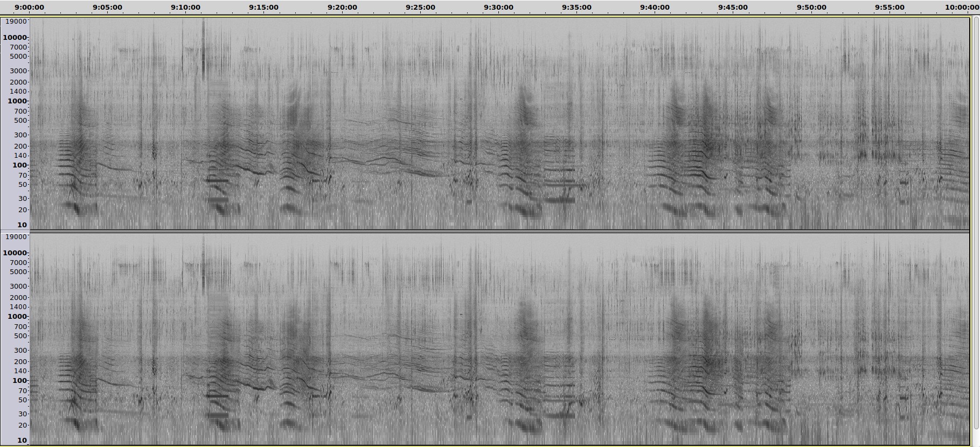
Task: Select 9:40:00 on the time ruler
Action: tap(655, 8)
